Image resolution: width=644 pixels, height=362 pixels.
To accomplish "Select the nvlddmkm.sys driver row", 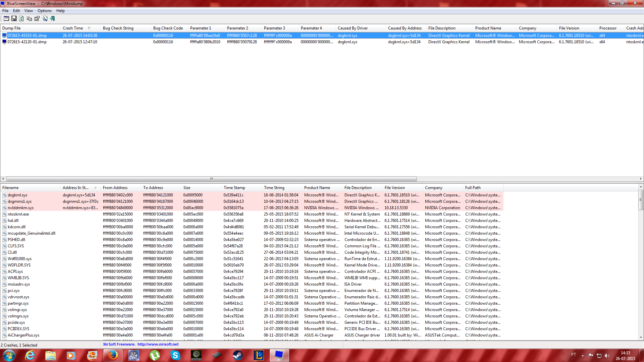I will click(252, 208).
